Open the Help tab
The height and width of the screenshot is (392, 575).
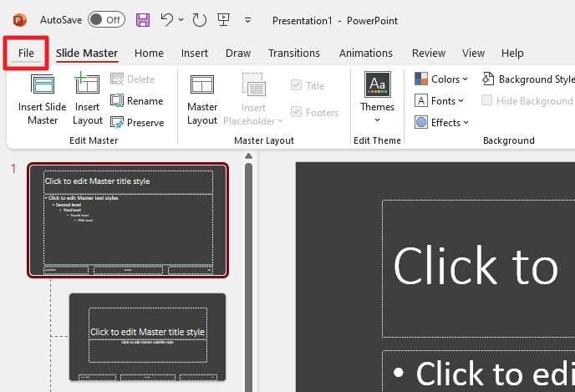click(512, 53)
